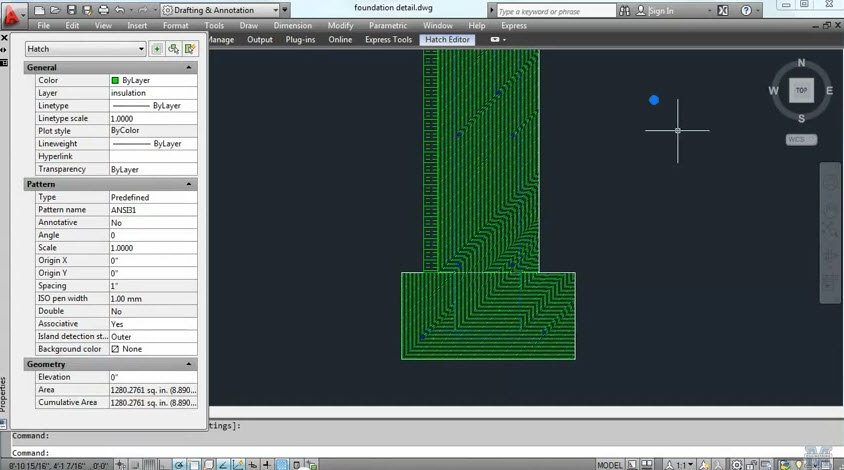This screenshot has width=844, height=470.
Task: Toggle Object Snap Tracking in status bar
Action: (x=223, y=464)
